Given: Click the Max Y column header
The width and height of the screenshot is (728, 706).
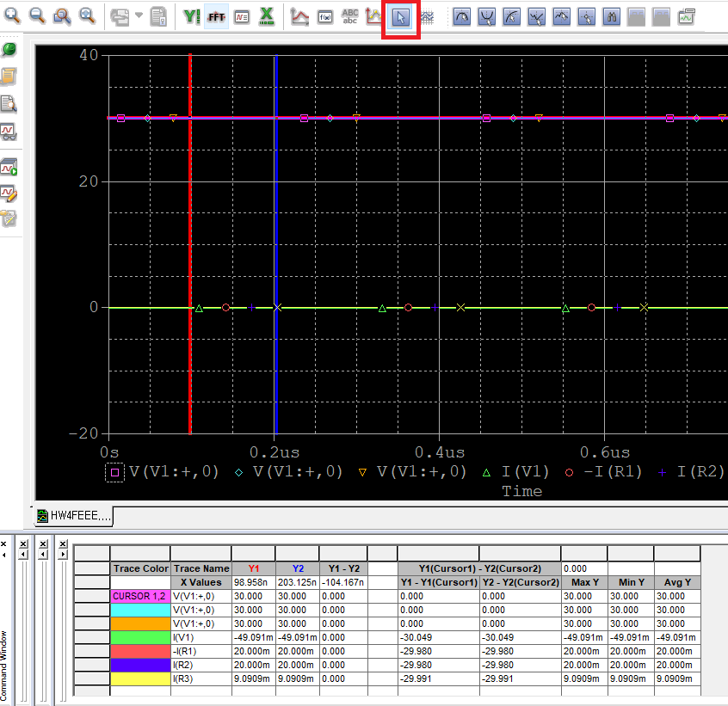Looking at the screenshot, I should (x=584, y=582).
